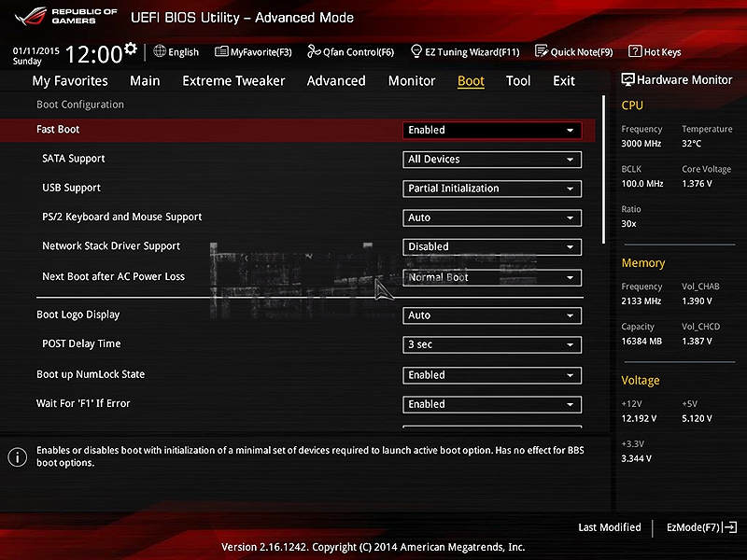Open Network Stack Driver Support dropdown

492,246
